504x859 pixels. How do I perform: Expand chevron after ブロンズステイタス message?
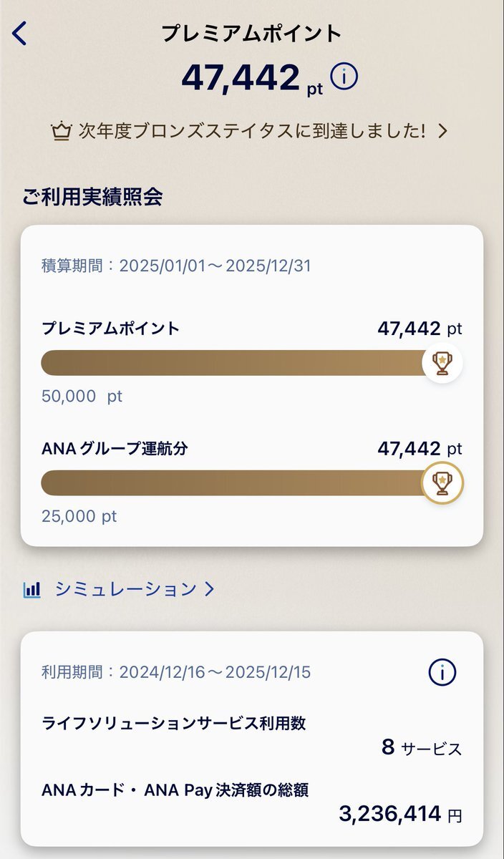[x=442, y=131]
